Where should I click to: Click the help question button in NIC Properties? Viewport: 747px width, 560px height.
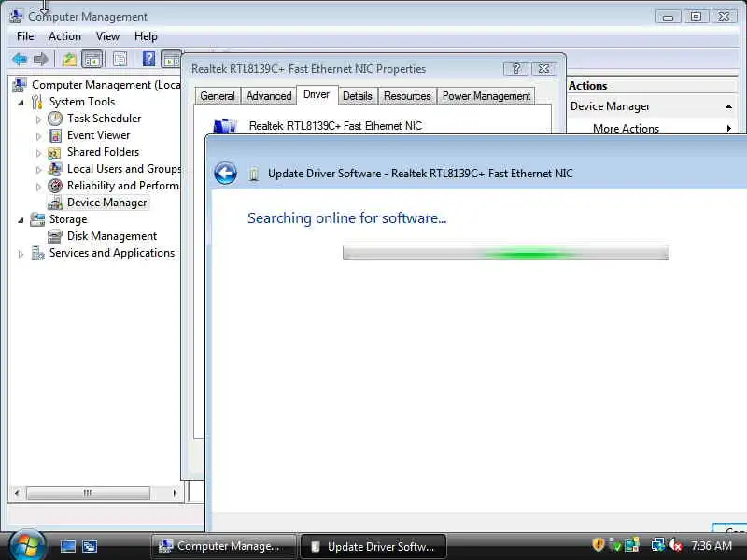(516, 68)
